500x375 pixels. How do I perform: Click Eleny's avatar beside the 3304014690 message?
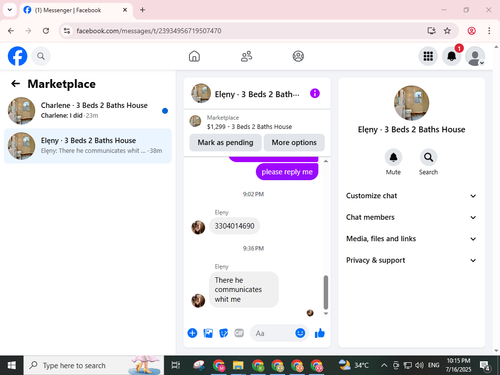point(198,227)
